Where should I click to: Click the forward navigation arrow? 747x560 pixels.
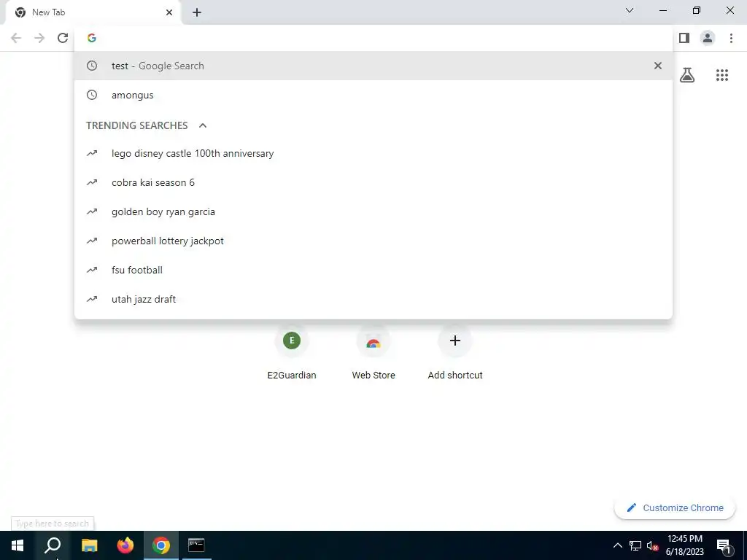pyautogui.click(x=39, y=38)
